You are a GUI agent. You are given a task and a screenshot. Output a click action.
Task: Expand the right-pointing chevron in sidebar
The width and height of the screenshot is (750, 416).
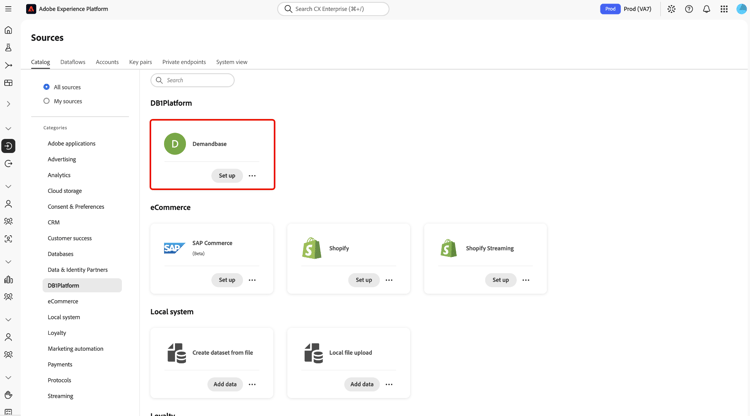pos(8,104)
